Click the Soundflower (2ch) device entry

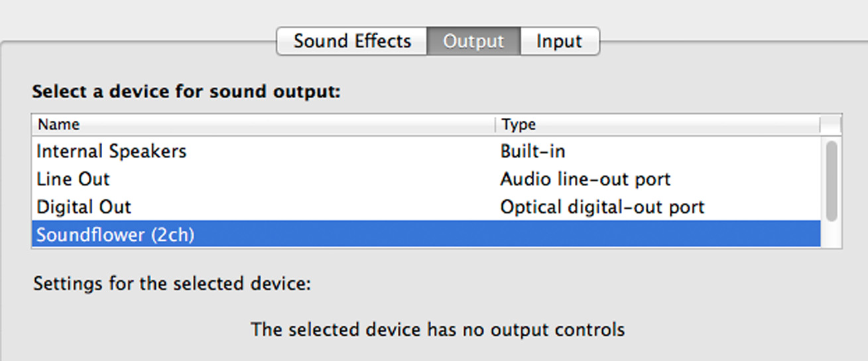tap(115, 235)
